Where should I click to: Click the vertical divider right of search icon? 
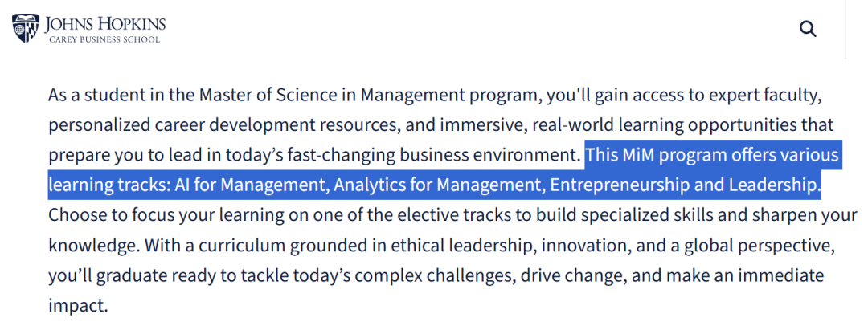coord(845,29)
